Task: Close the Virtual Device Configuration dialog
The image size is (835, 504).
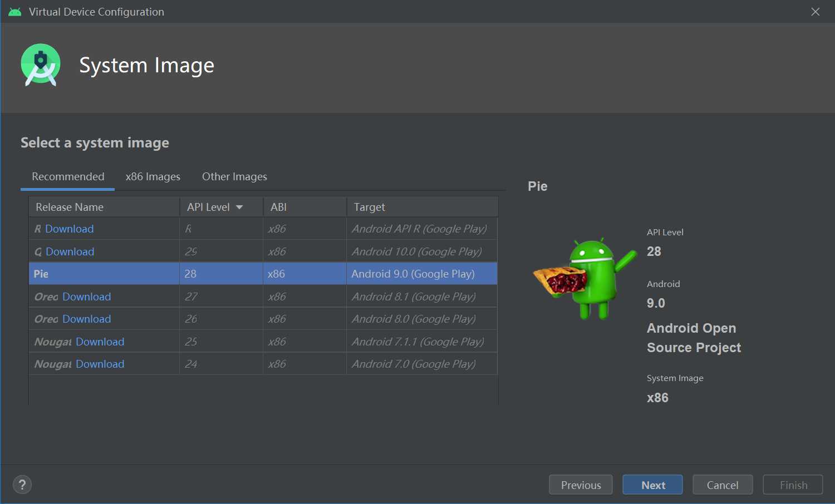Action: point(816,12)
